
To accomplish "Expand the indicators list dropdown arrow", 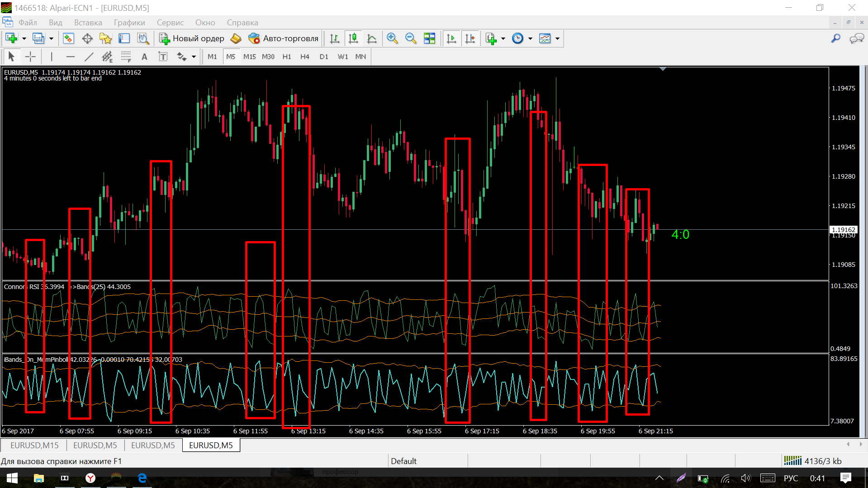I will coord(503,38).
